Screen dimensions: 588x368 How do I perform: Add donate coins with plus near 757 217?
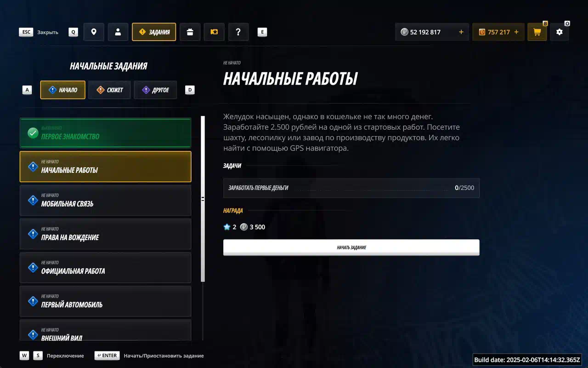tap(516, 32)
